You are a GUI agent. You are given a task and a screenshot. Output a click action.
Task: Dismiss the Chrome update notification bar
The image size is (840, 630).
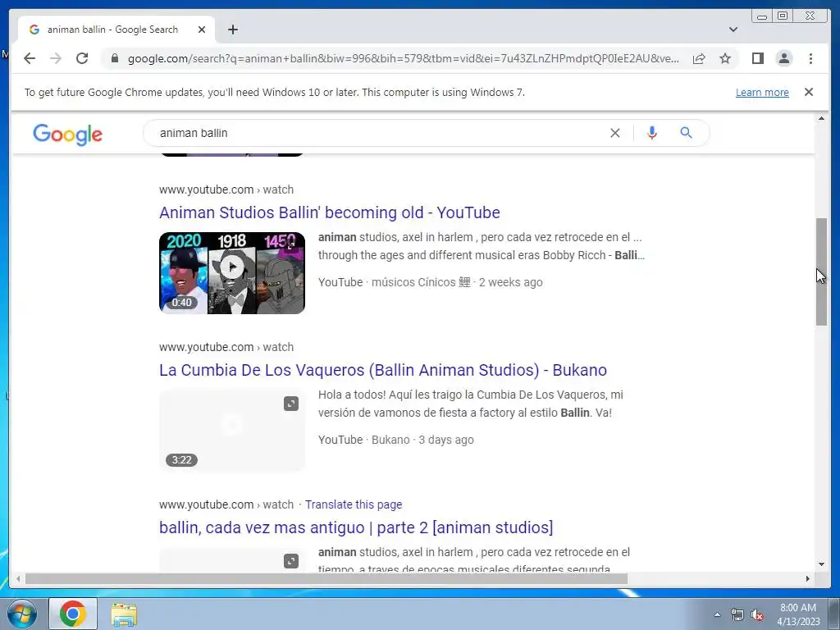click(809, 92)
